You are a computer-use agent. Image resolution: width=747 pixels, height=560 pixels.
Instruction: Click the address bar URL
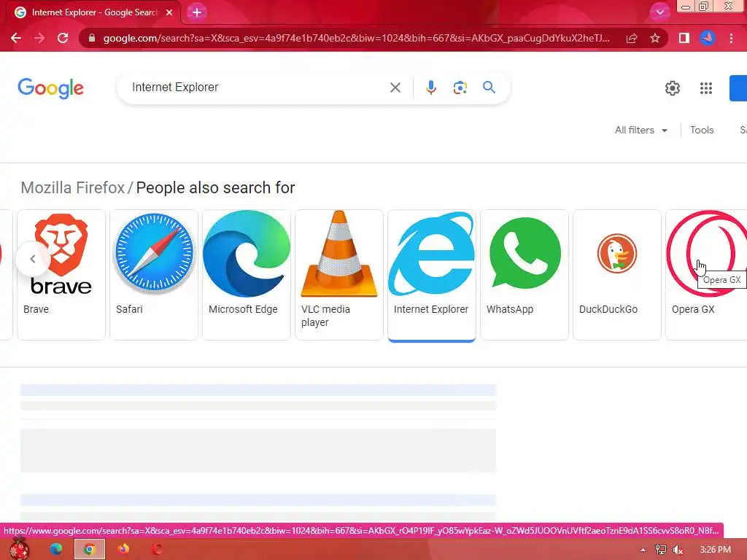pos(356,38)
